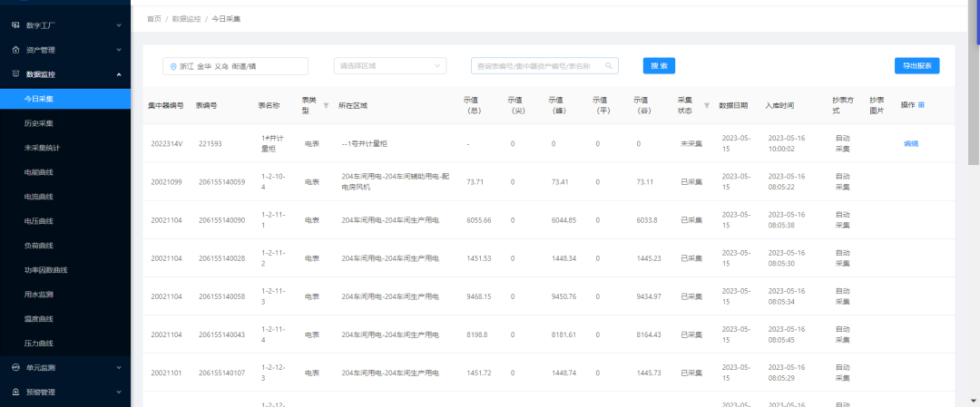This screenshot has width=980, height=407.
Task: Click the location pin icon in address field
Action: [x=173, y=66]
